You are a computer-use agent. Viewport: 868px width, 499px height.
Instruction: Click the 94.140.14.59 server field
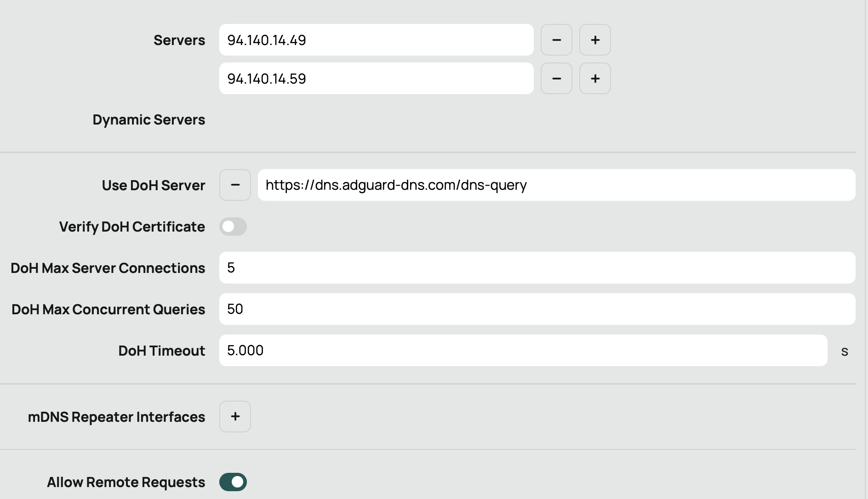coord(376,79)
